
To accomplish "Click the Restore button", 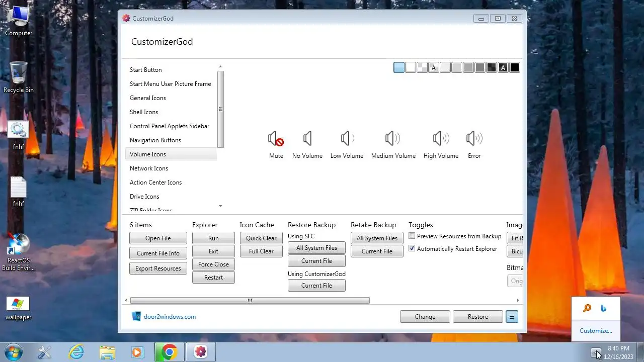I will coord(478,317).
